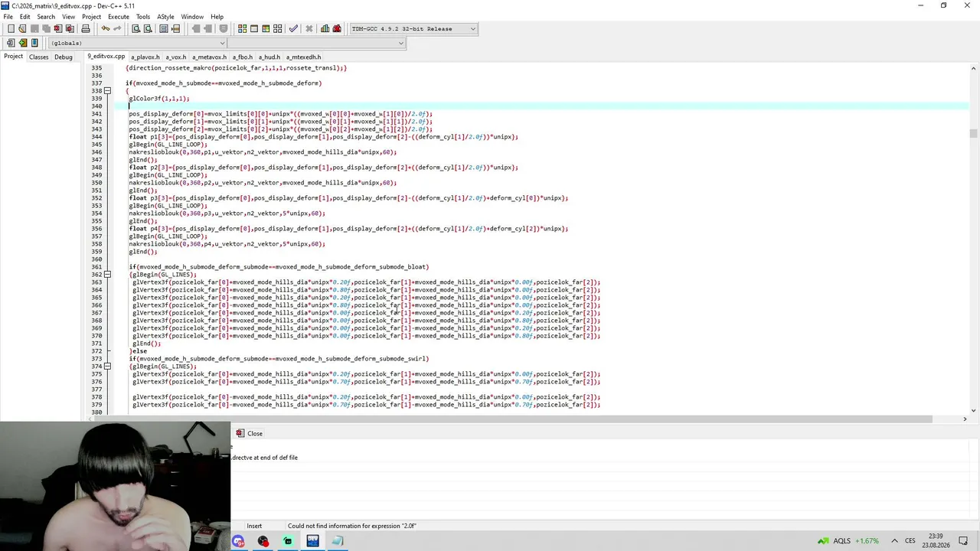Open the chat app taskbar icon with badge
980x551 pixels.
click(239, 541)
